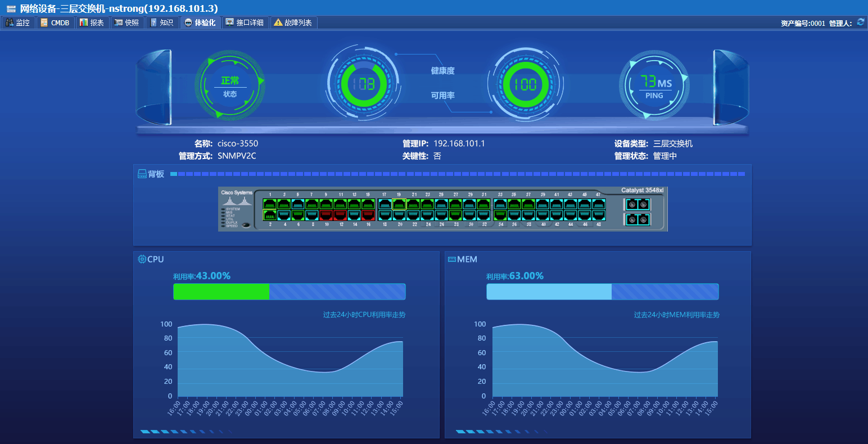Click the 背板 panel icon
Screen dimensions: 868x444
coord(142,174)
